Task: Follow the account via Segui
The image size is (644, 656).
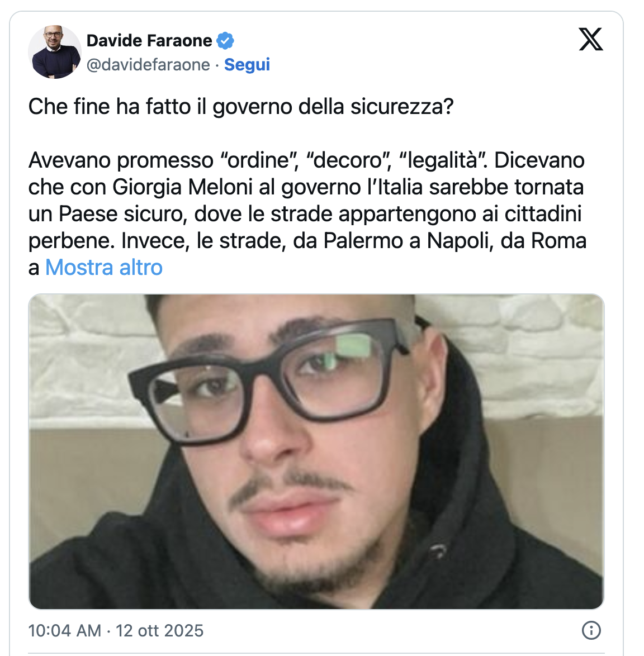Action: [247, 64]
